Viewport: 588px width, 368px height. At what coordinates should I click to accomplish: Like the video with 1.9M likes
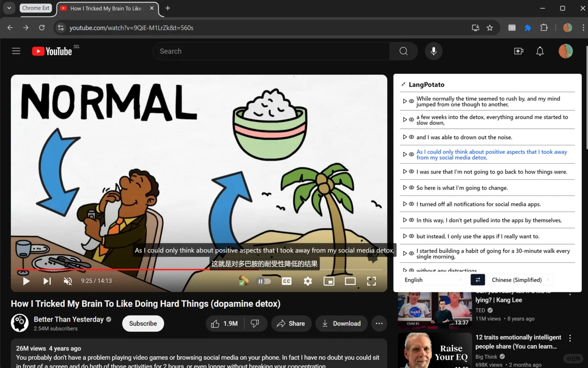(x=225, y=323)
